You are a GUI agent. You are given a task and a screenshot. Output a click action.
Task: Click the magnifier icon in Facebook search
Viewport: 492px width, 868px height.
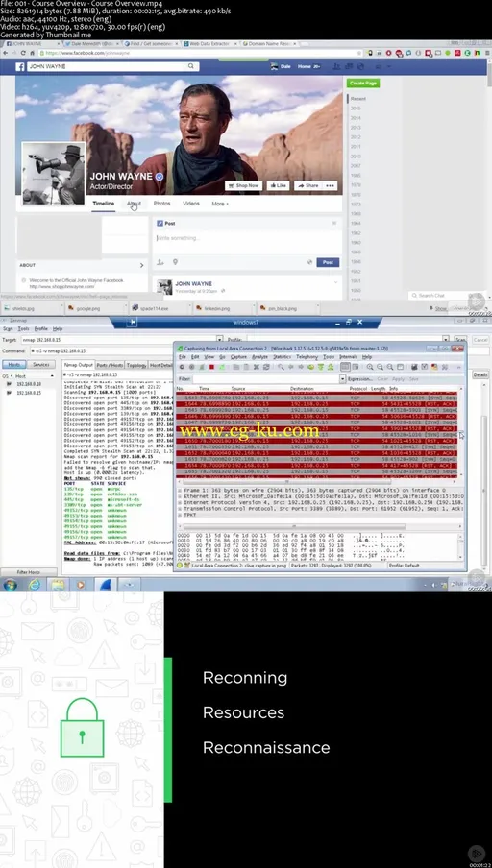[x=191, y=66]
